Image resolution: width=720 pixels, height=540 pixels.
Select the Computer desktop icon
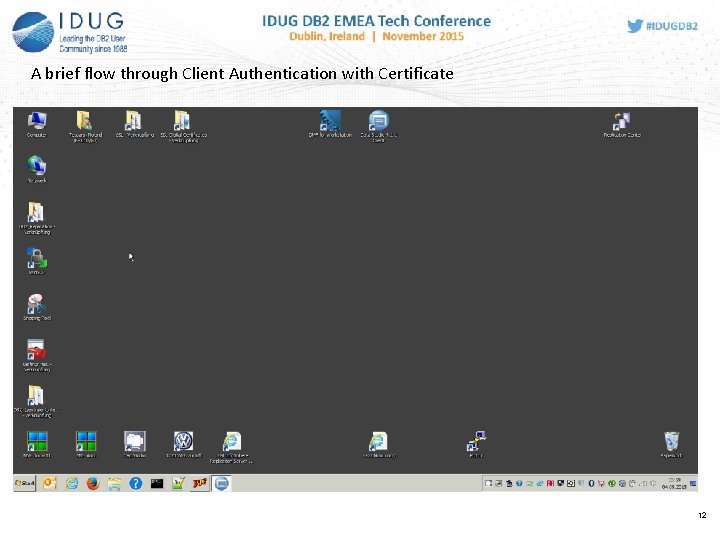click(x=37, y=124)
